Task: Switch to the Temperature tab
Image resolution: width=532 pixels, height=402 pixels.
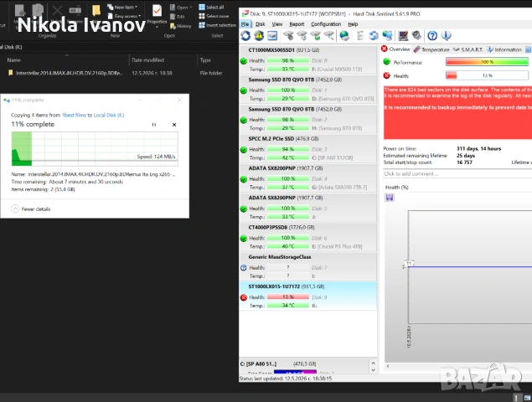Action: coord(432,49)
